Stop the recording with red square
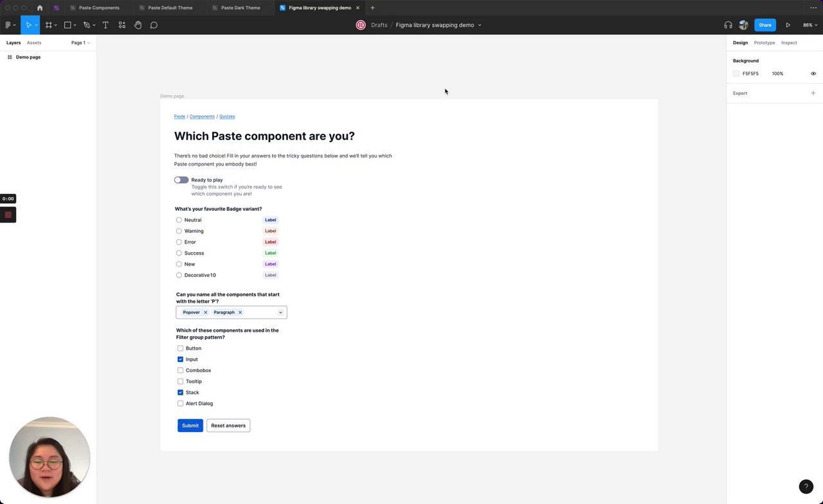Viewport: 823px width, 504px height. (8, 215)
